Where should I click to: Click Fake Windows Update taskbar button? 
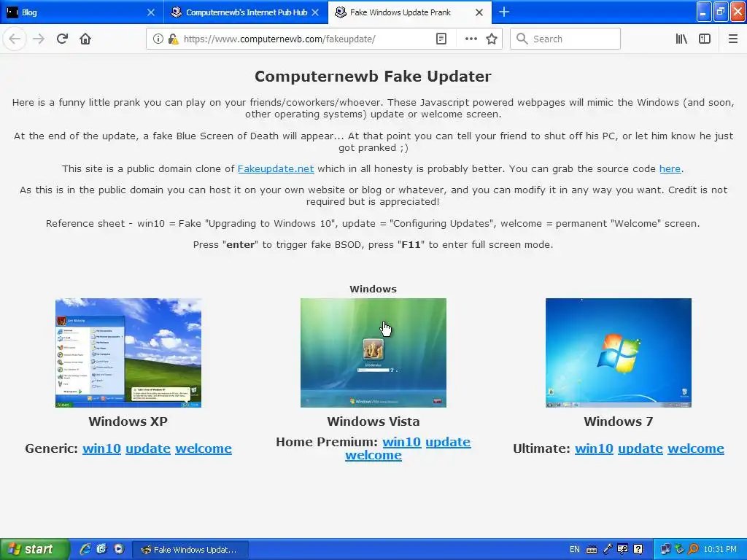(x=190, y=550)
